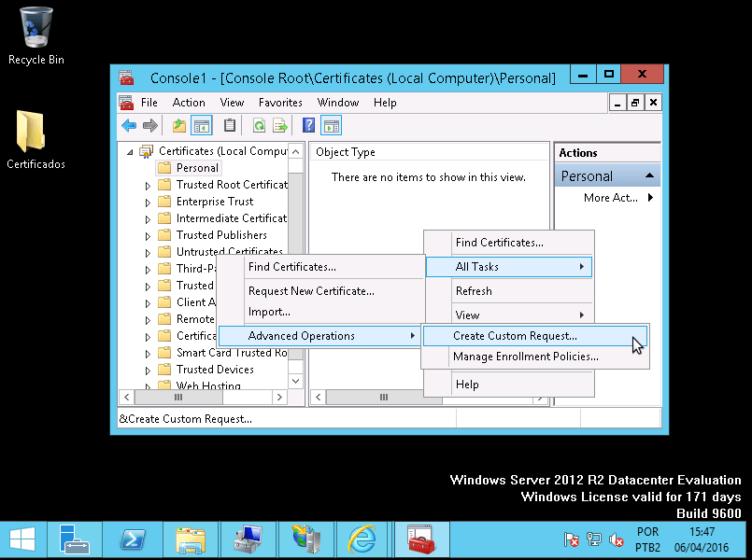This screenshot has width=752, height=560.
Task: Click the Windows Start button
Action: pos(22,539)
